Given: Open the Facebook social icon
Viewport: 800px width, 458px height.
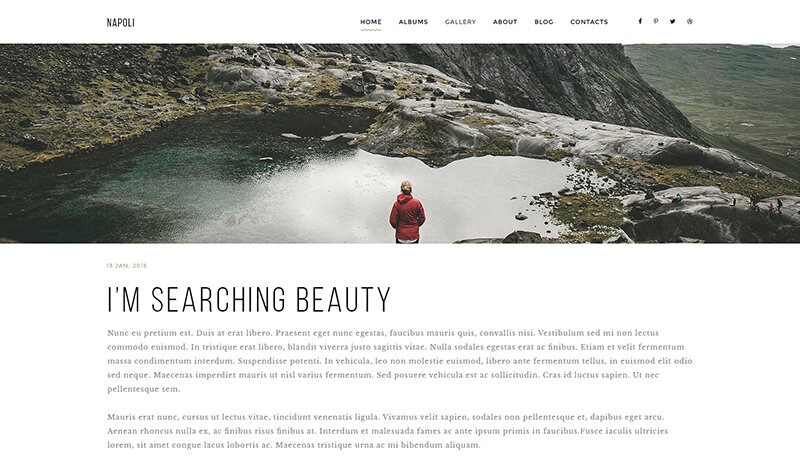Looking at the screenshot, I should (640, 21).
